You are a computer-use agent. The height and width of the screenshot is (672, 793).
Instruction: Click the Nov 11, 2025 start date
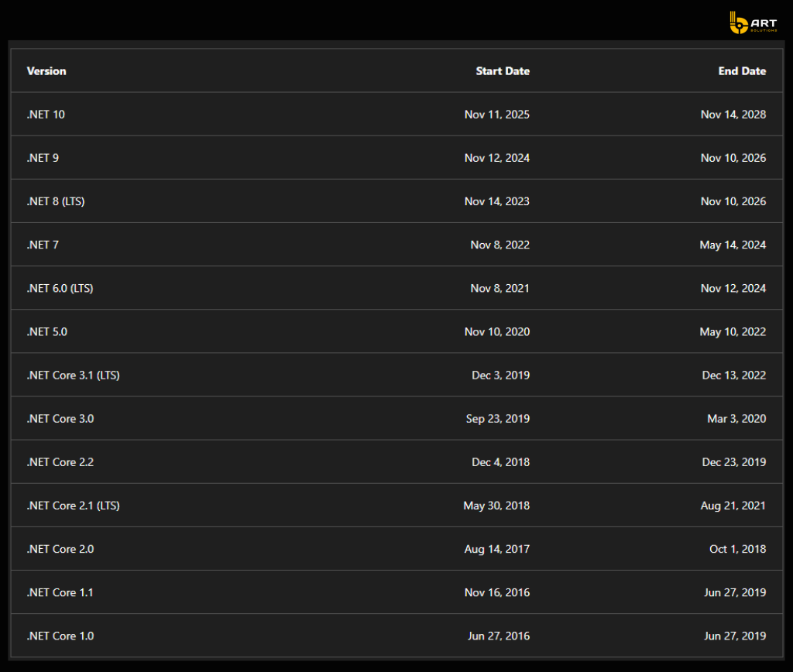pyautogui.click(x=497, y=115)
